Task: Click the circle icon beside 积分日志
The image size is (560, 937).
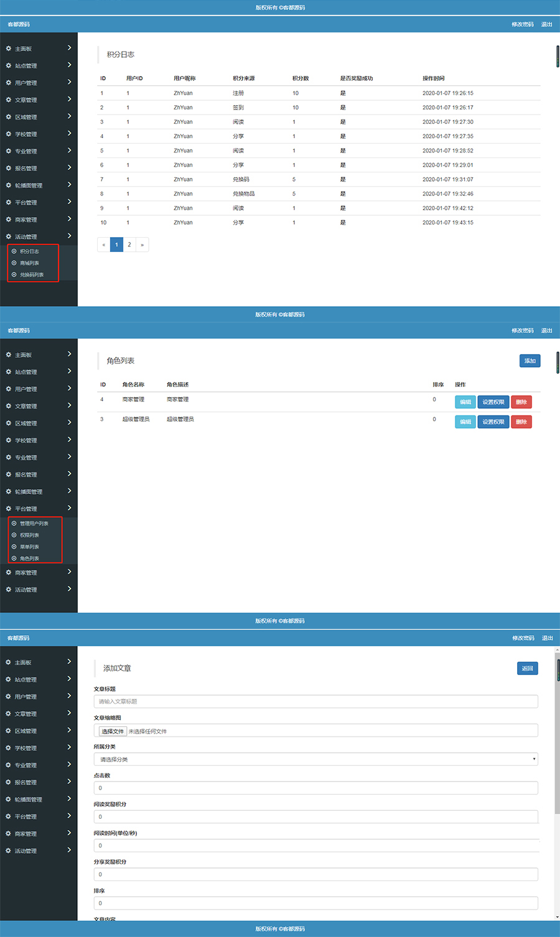Action: point(14,251)
